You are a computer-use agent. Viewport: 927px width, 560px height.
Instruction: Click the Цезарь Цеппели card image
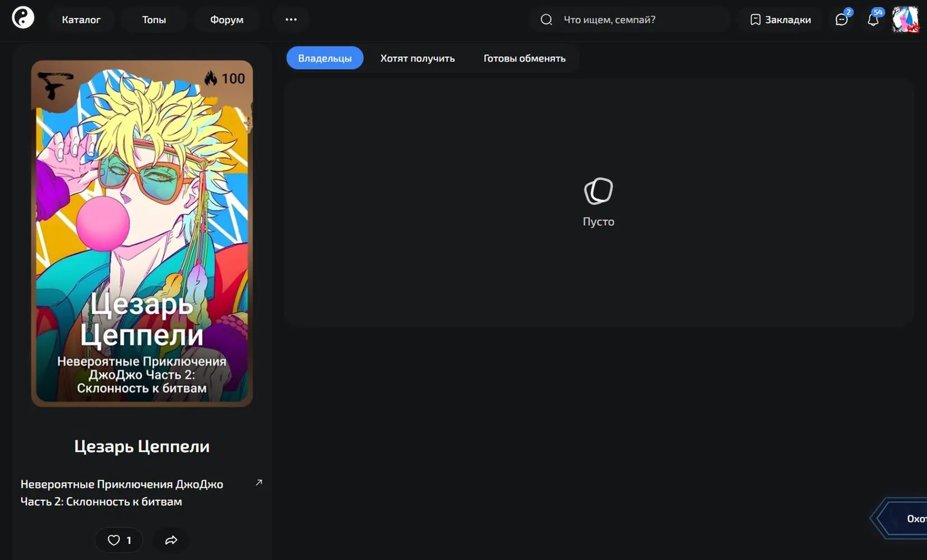142,234
